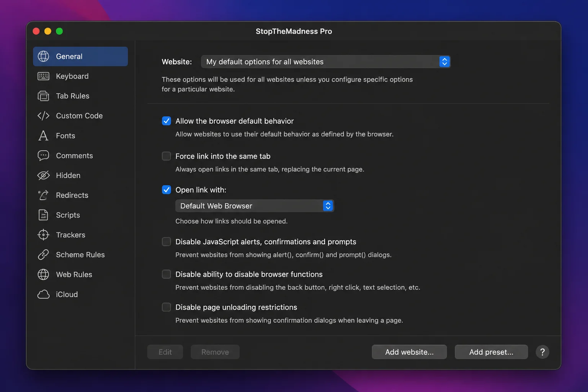Click the Comments speech bubble icon
Viewport: 588px width, 392px height.
(43, 155)
